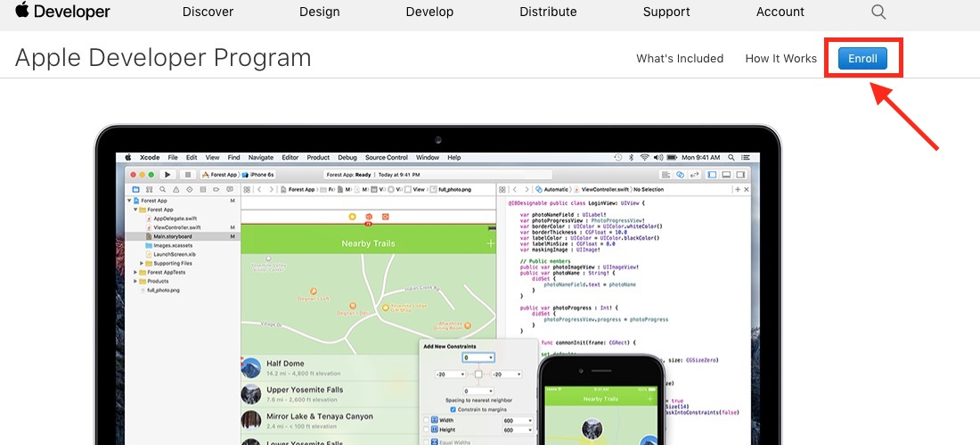Viewport: 980px width, 445px height.
Task: Open the Develop menu
Action: point(429,12)
